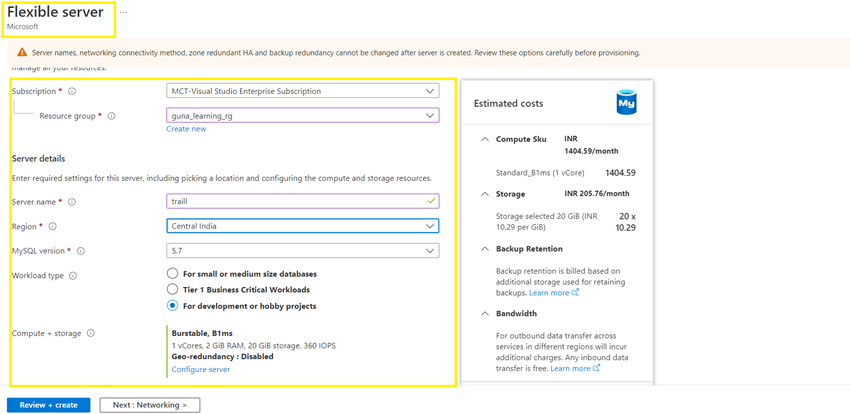Click the Review + create button
850x414 pixels.
click(49, 405)
